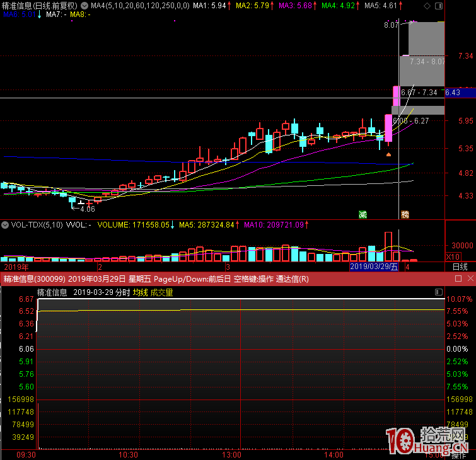
Task: Select the 2019/03/29/五 date marker
Action: coord(374,267)
